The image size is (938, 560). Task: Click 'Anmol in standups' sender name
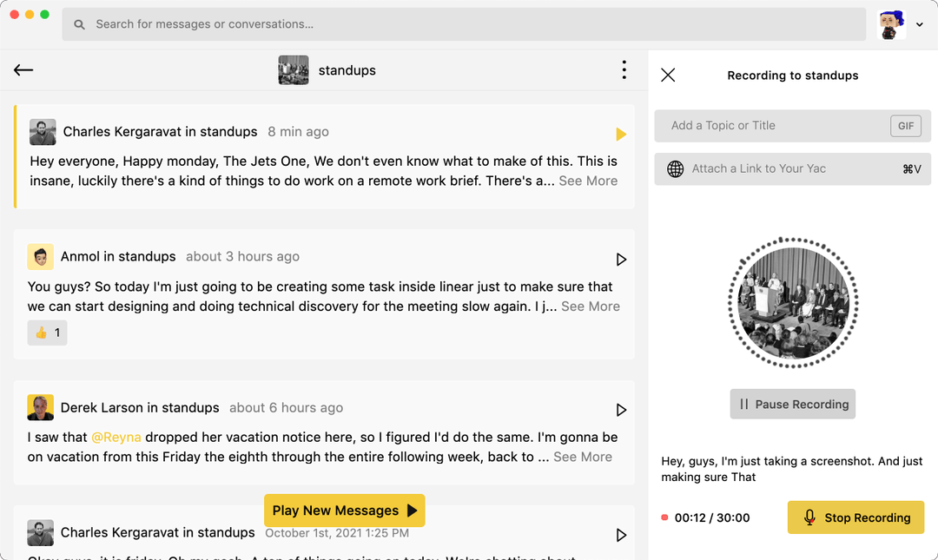(x=118, y=257)
